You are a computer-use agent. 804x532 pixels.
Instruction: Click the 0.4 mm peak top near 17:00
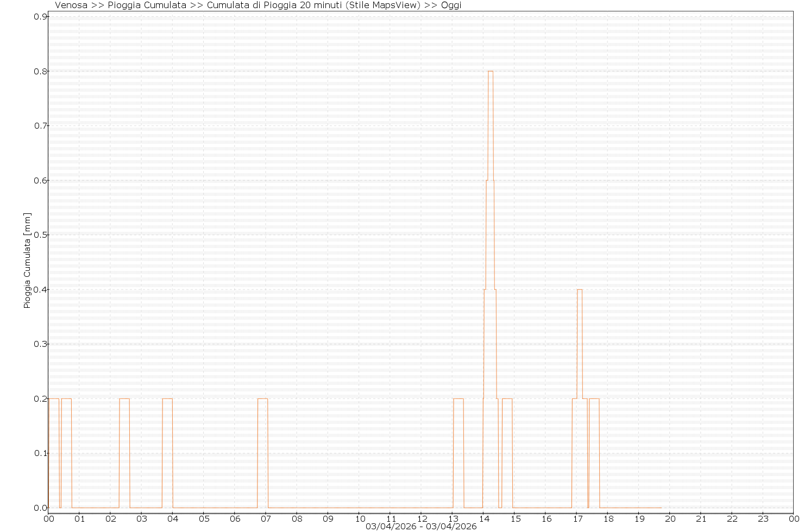580,289
